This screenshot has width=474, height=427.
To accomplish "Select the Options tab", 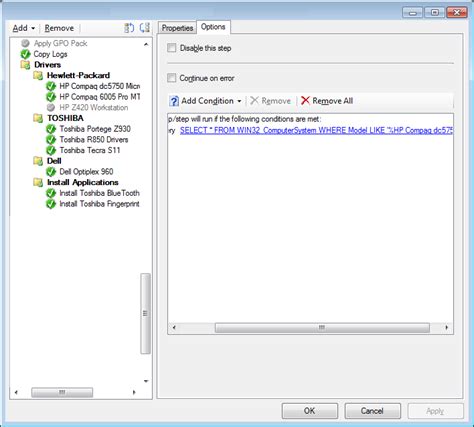I will [x=213, y=27].
